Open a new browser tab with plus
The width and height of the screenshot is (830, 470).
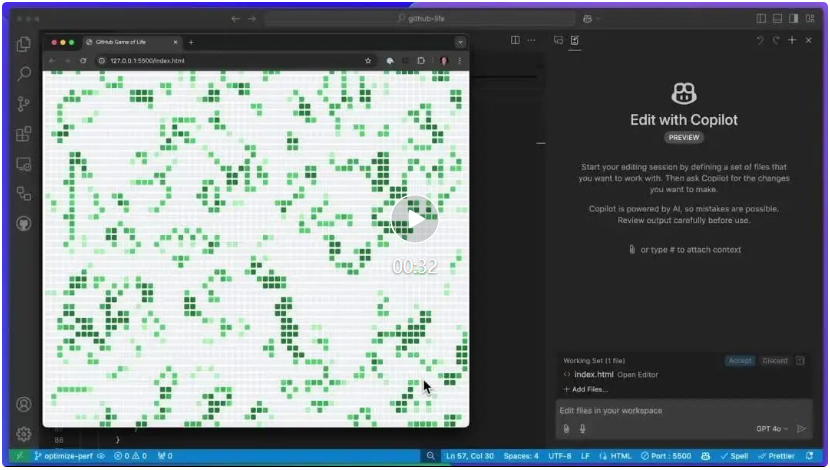tap(191, 42)
